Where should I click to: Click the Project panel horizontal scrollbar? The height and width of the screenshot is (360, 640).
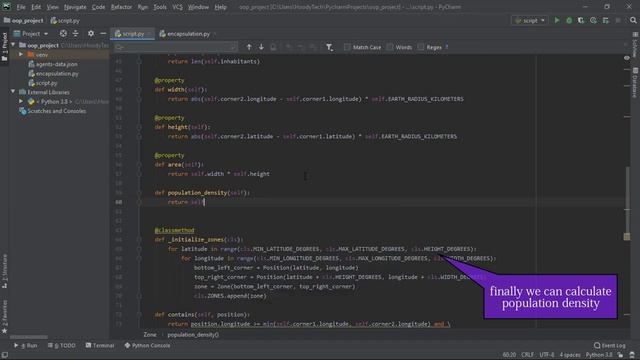[29, 337]
